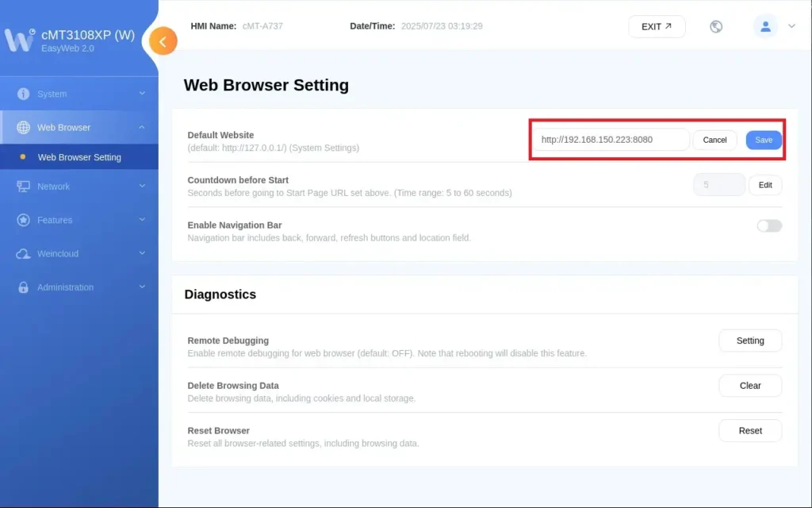Select Web Browser Setting submenu item
This screenshot has width=812, height=508.
tap(79, 157)
